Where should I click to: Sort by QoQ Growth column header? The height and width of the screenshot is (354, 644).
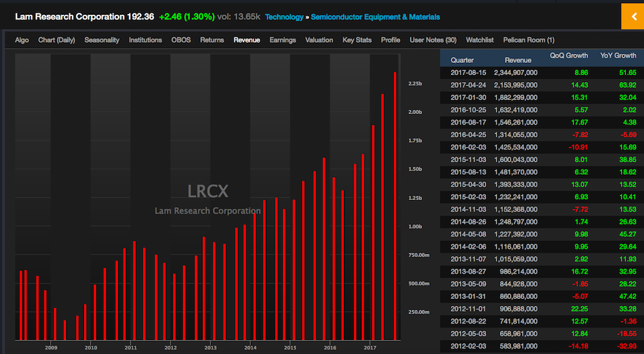pyautogui.click(x=569, y=55)
